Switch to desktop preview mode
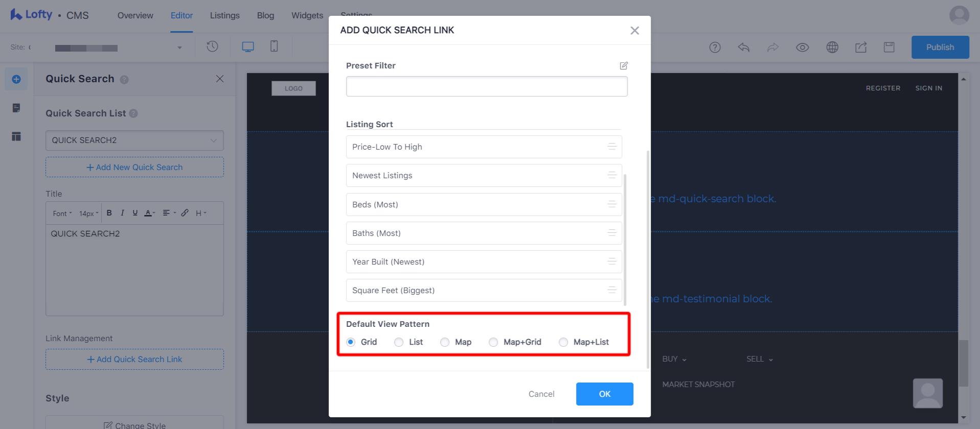The height and width of the screenshot is (429, 980). 248,47
